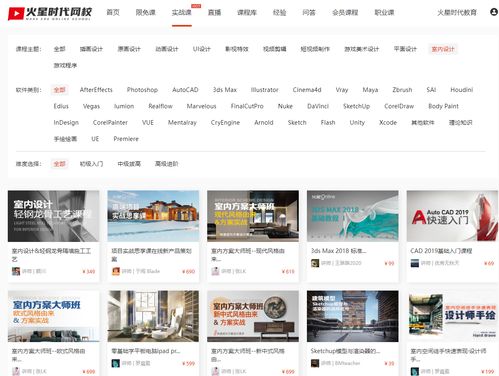
Task: Open the 3DS MAX 2018 course thumbnail
Action: (x=352, y=216)
